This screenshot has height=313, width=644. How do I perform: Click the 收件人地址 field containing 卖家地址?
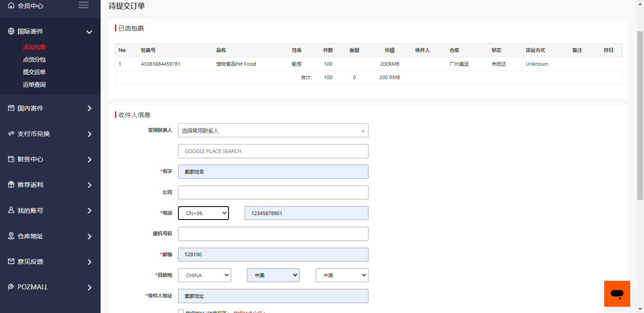click(x=273, y=296)
